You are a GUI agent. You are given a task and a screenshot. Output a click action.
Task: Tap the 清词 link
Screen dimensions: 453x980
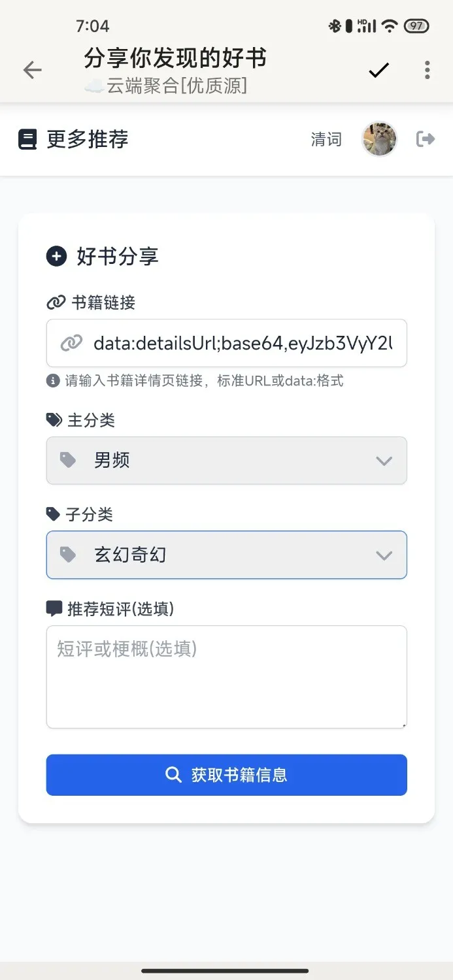(326, 139)
